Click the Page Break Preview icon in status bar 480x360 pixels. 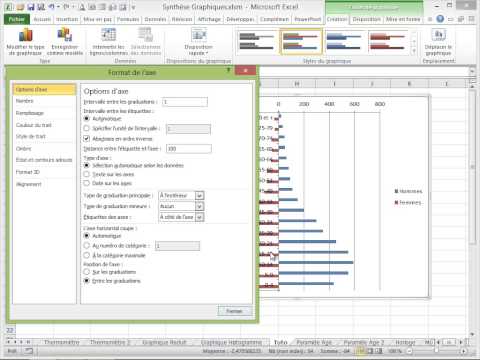tap(380, 351)
